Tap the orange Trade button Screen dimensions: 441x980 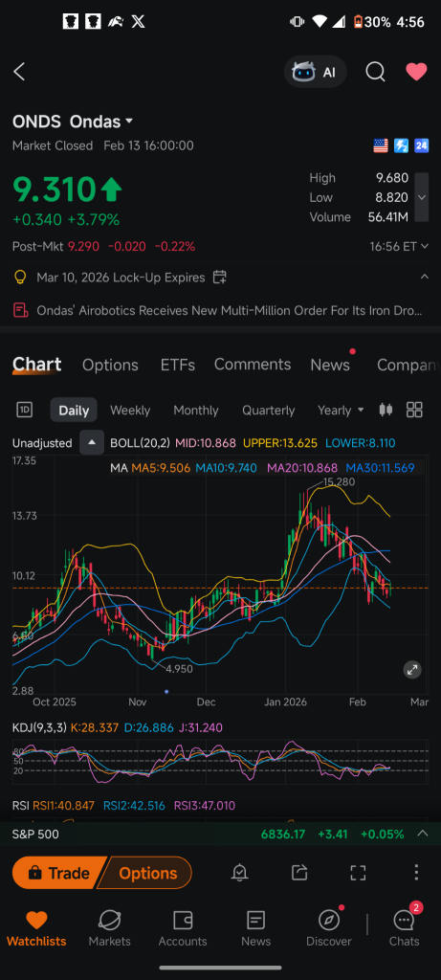pos(58,873)
